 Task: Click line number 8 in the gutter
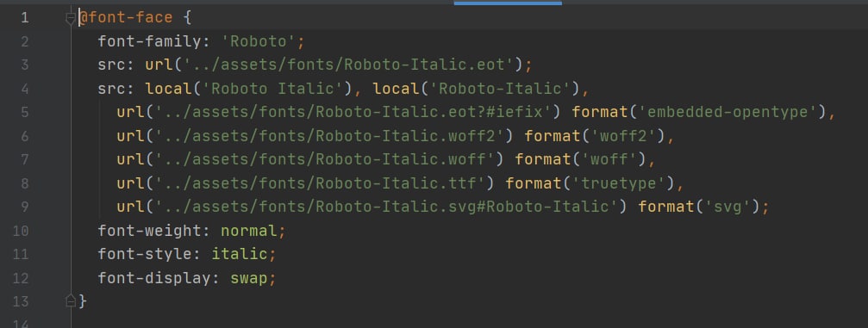click(x=25, y=183)
